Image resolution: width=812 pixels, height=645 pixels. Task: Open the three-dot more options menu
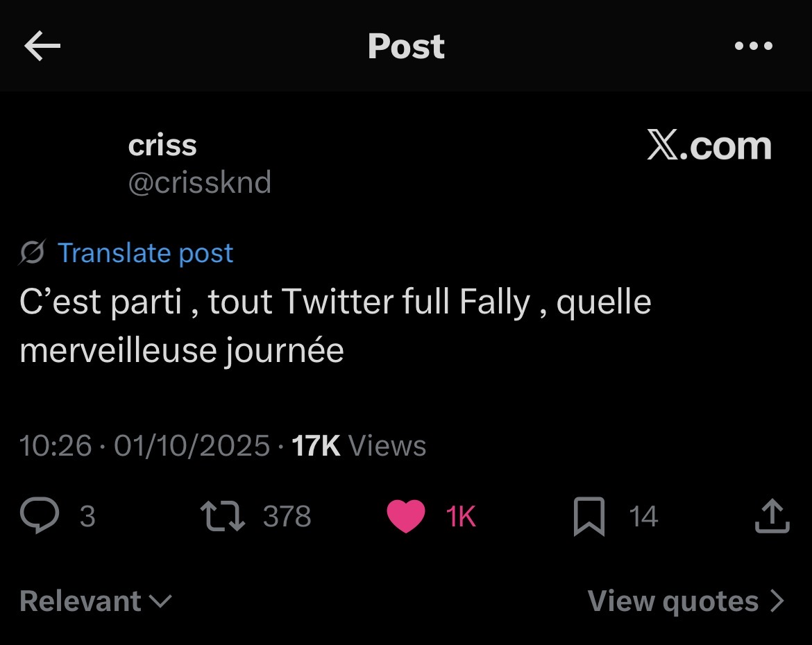point(753,46)
